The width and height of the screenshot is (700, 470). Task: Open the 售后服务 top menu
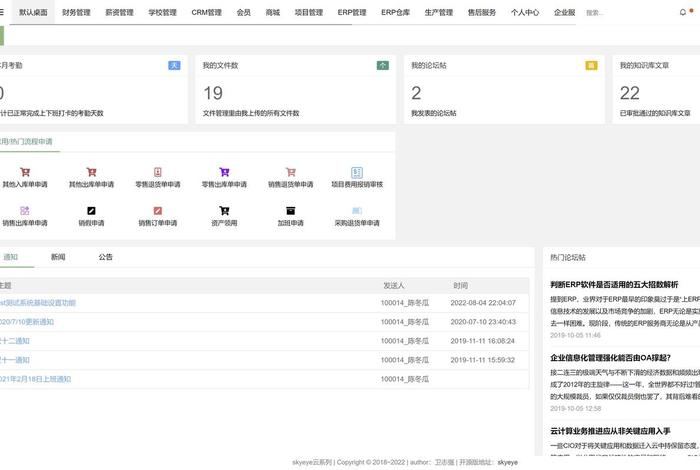[482, 12]
